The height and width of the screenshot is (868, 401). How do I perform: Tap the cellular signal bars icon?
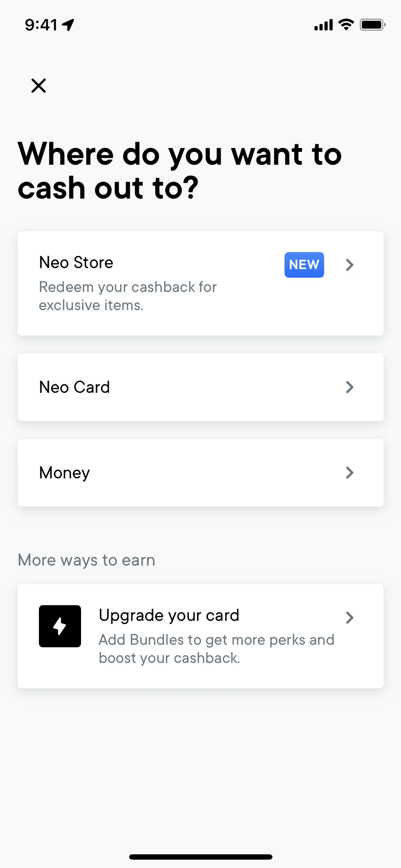(324, 25)
